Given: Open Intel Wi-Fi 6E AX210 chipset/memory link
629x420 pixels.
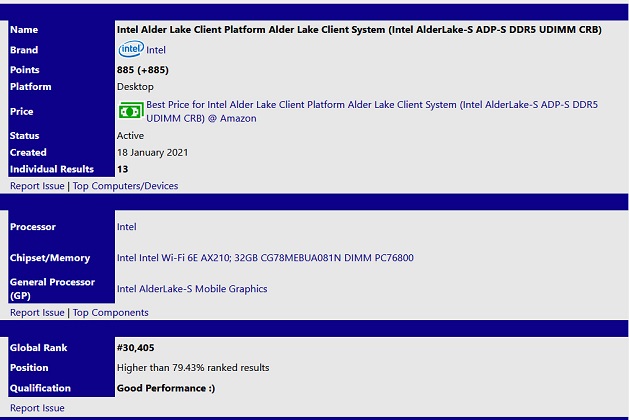Looking at the screenshot, I should (x=265, y=258).
